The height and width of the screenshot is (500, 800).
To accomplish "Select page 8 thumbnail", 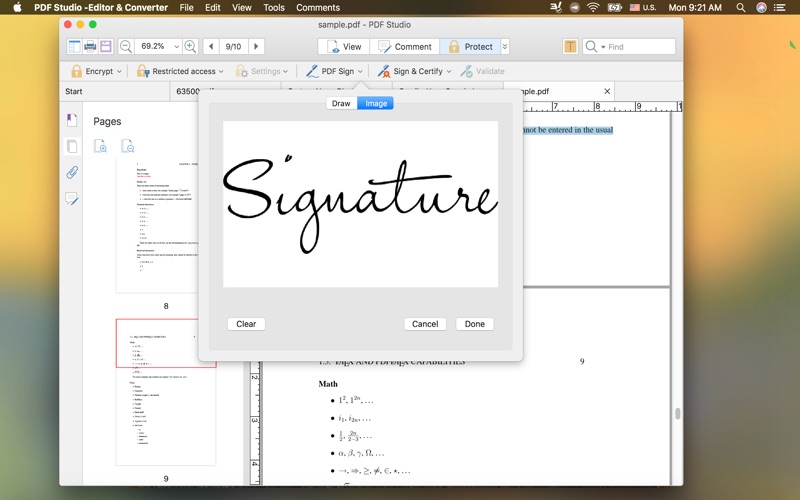I will 157,226.
